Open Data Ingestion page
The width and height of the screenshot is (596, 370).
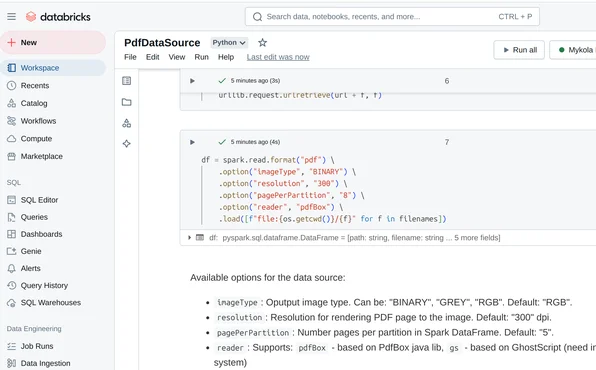pos(45,363)
